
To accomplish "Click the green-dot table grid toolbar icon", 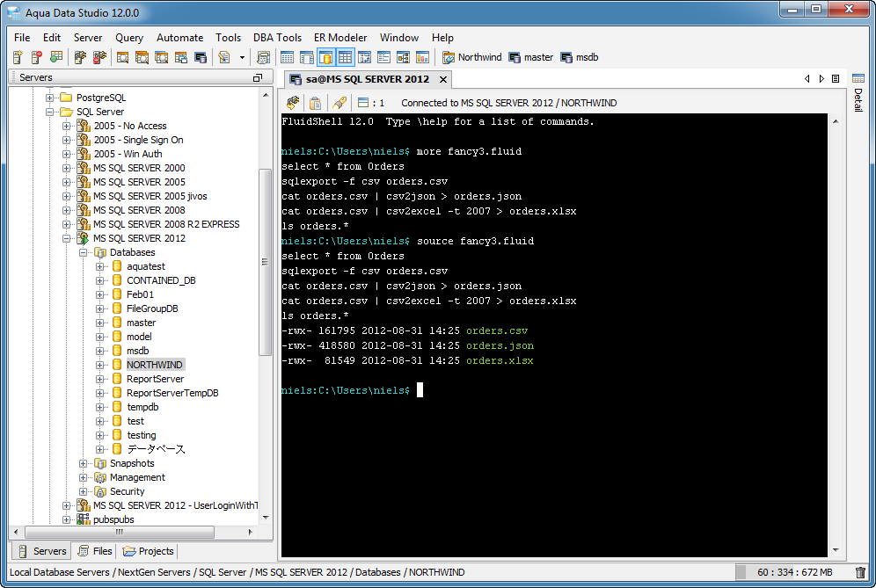I will (56, 57).
